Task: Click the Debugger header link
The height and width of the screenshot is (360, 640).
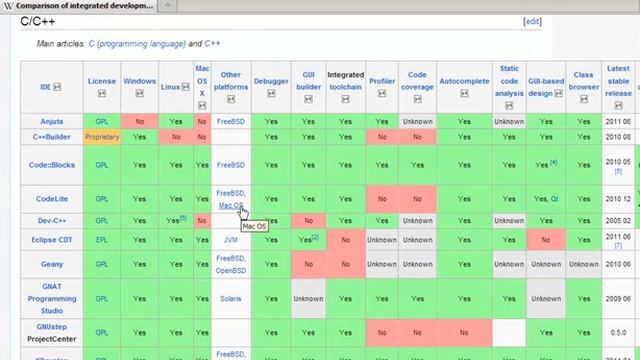Action: pyautogui.click(x=271, y=81)
